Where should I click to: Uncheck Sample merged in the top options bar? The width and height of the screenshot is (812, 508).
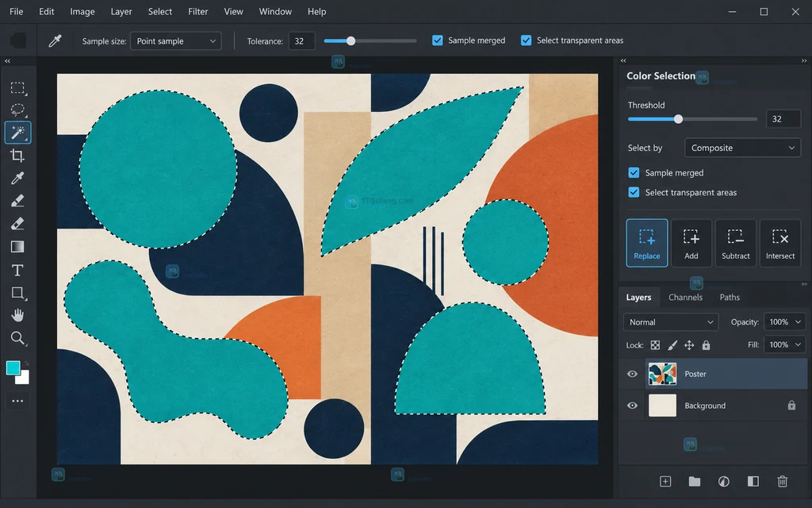click(438, 40)
